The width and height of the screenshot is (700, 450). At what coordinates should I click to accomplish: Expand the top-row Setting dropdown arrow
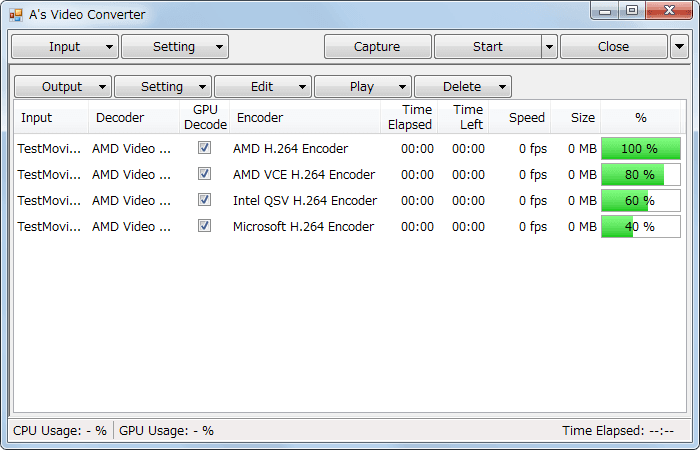click(219, 47)
